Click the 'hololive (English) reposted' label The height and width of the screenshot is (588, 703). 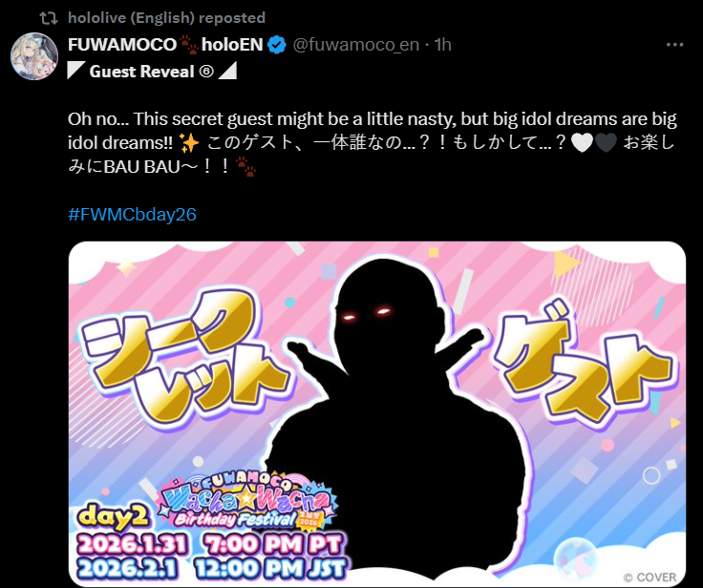[166, 18]
